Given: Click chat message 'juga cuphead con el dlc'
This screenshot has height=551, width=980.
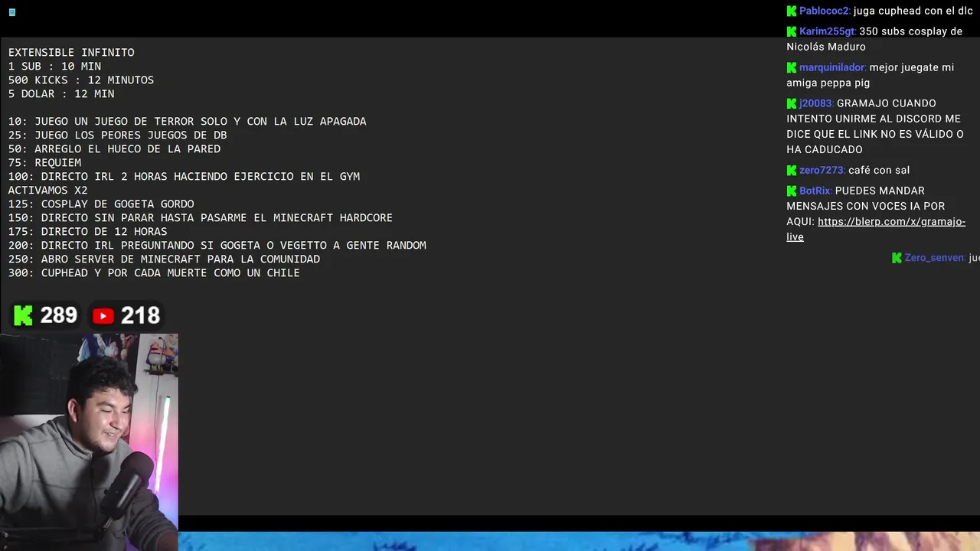Looking at the screenshot, I should pyautogui.click(x=913, y=11).
